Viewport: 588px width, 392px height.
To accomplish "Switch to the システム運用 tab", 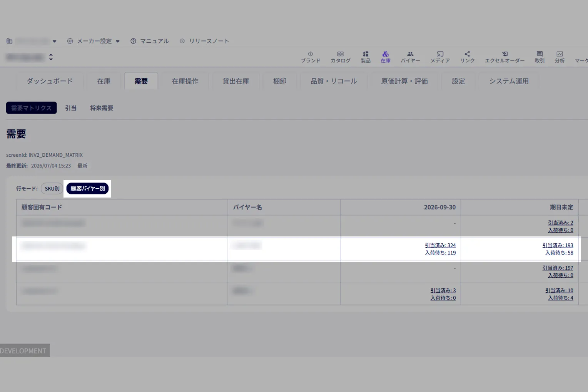I will click(509, 81).
